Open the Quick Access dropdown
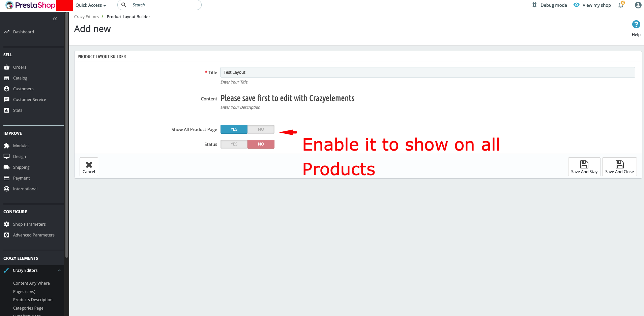The width and height of the screenshot is (644, 316). click(x=91, y=5)
